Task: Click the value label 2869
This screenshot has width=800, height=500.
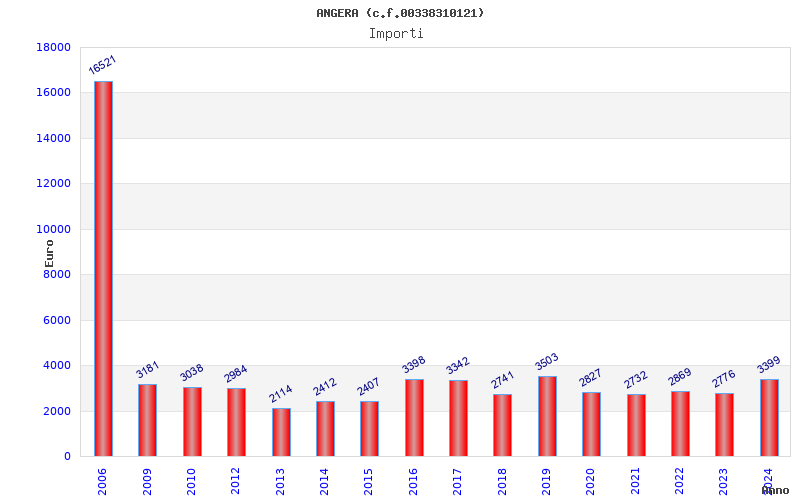Action: click(x=680, y=377)
